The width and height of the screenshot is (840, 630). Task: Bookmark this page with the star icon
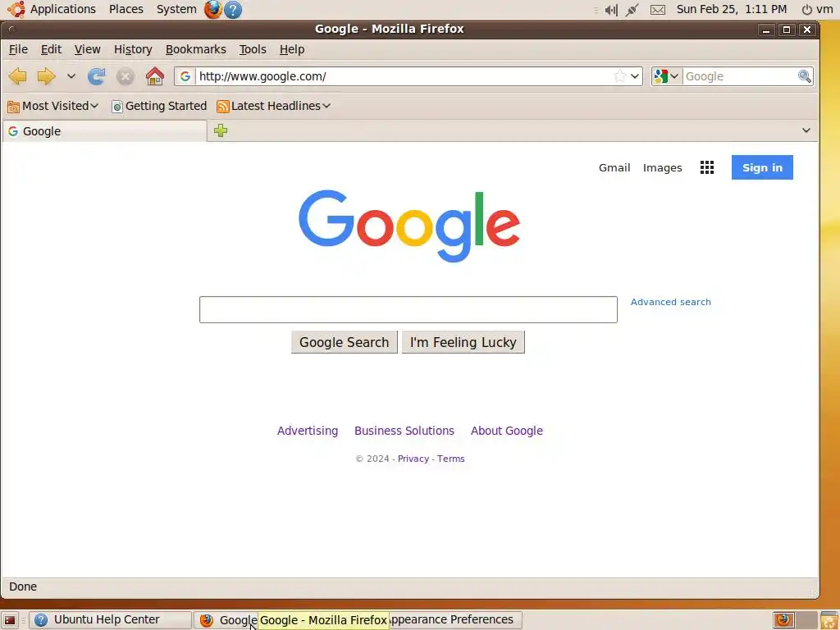[x=619, y=76]
